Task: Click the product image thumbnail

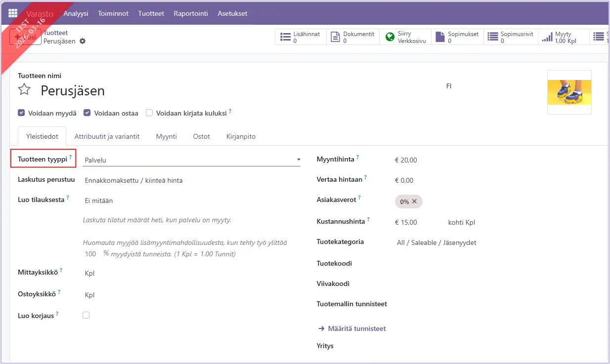Action: (x=569, y=92)
